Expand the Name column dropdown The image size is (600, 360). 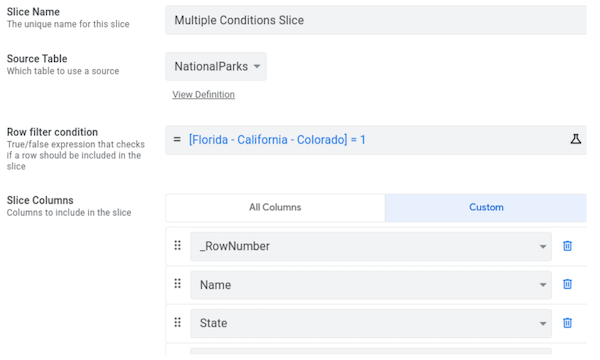(x=371, y=285)
